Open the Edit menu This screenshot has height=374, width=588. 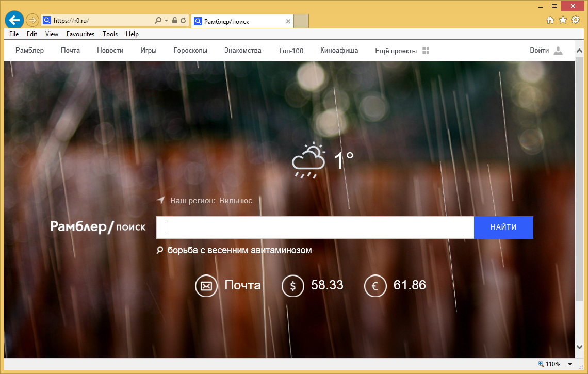pyautogui.click(x=32, y=34)
